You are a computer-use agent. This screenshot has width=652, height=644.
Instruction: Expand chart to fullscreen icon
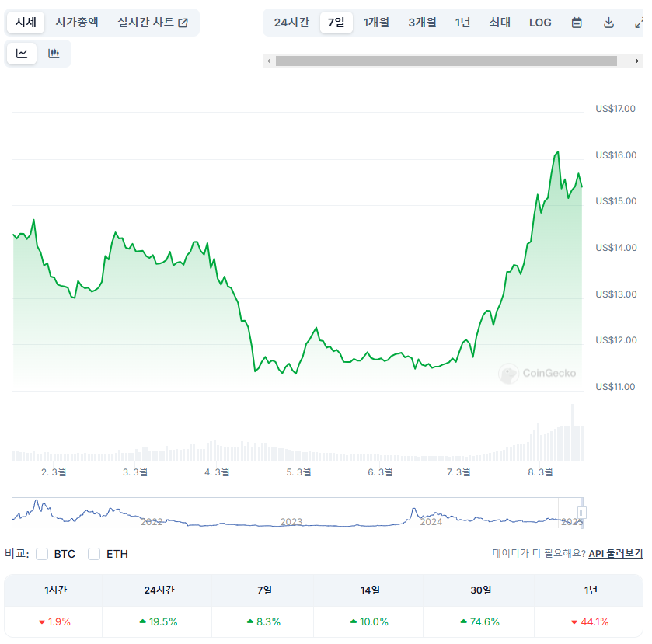point(639,23)
